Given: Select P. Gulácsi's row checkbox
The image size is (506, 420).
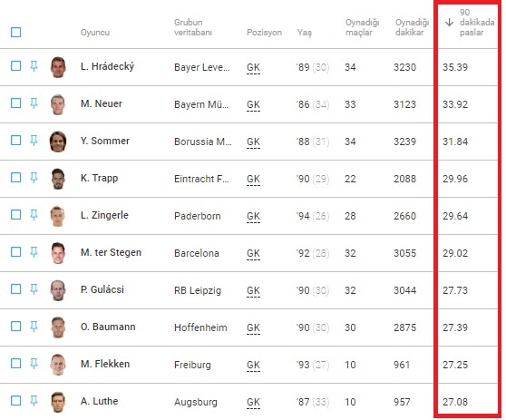Looking at the screenshot, I should tap(15, 289).
